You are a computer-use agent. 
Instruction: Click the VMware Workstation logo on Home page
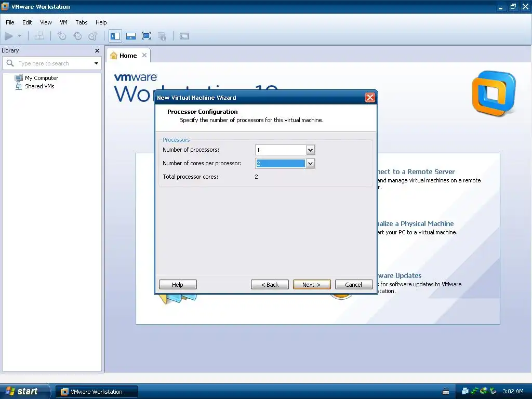pos(494,94)
